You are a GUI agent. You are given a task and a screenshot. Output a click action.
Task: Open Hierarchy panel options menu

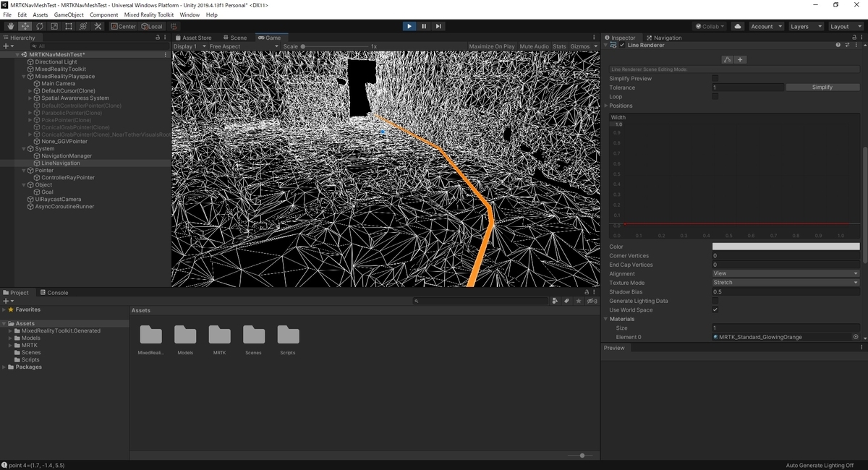pyautogui.click(x=166, y=38)
